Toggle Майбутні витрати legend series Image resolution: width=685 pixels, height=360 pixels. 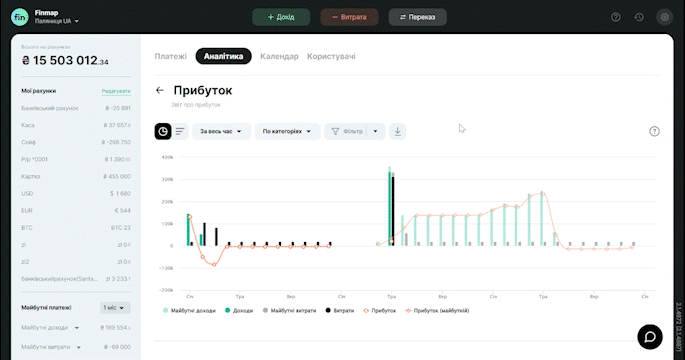[x=289, y=311]
